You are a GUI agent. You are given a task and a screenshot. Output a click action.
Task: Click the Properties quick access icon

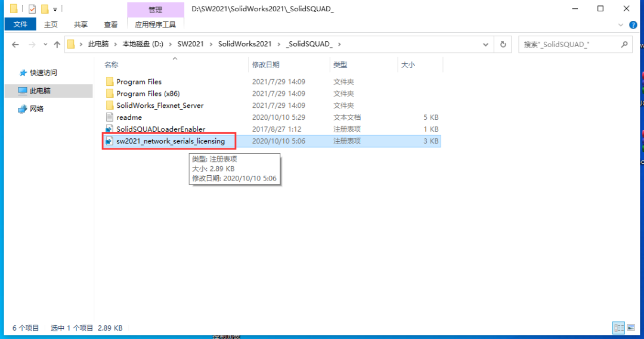[x=32, y=8]
